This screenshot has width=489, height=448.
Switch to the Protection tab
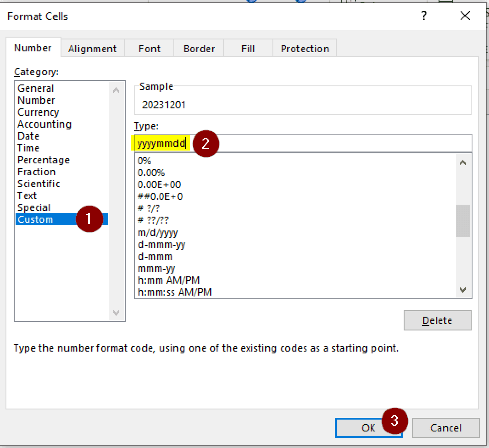(x=305, y=49)
